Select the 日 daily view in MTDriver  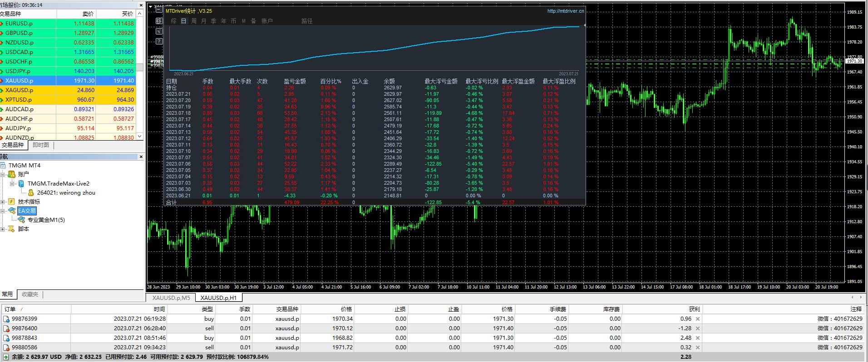[x=183, y=21]
